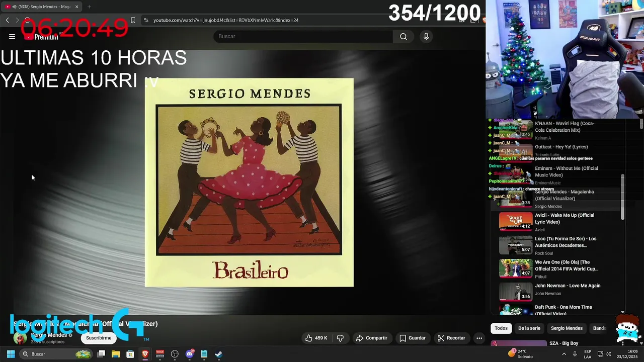Dislike the Sergio Mendes video

[340, 338]
